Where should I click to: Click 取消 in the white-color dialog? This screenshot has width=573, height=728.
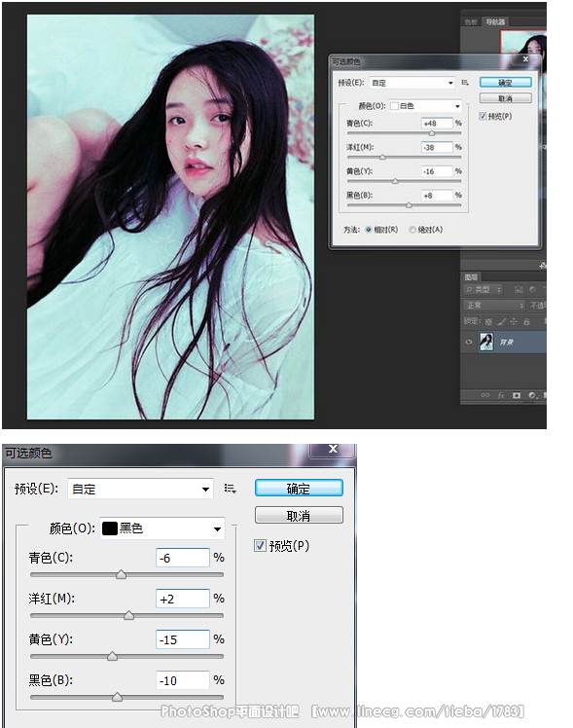pos(505,98)
